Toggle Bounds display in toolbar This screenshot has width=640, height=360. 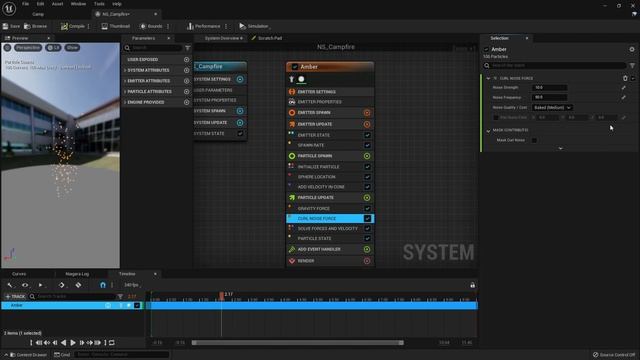point(151,26)
